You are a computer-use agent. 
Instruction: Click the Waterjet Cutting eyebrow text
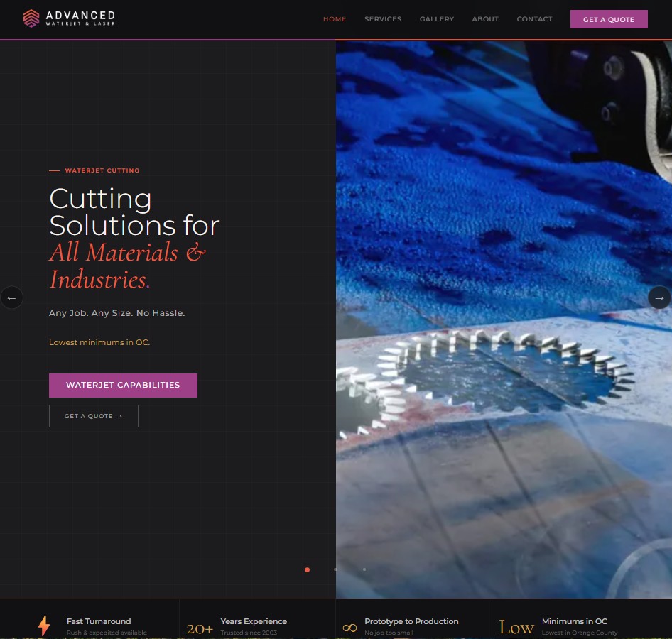102,170
